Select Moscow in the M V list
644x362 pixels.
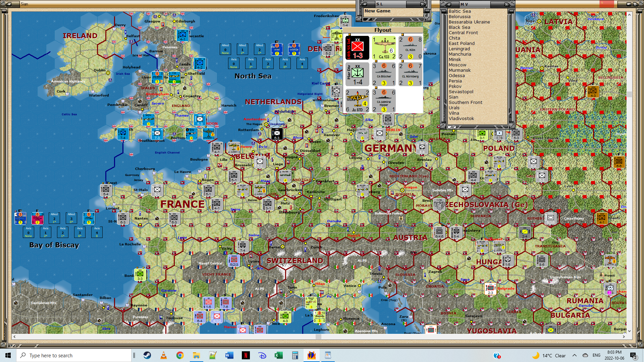pyautogui.click(x=458, y=65)
